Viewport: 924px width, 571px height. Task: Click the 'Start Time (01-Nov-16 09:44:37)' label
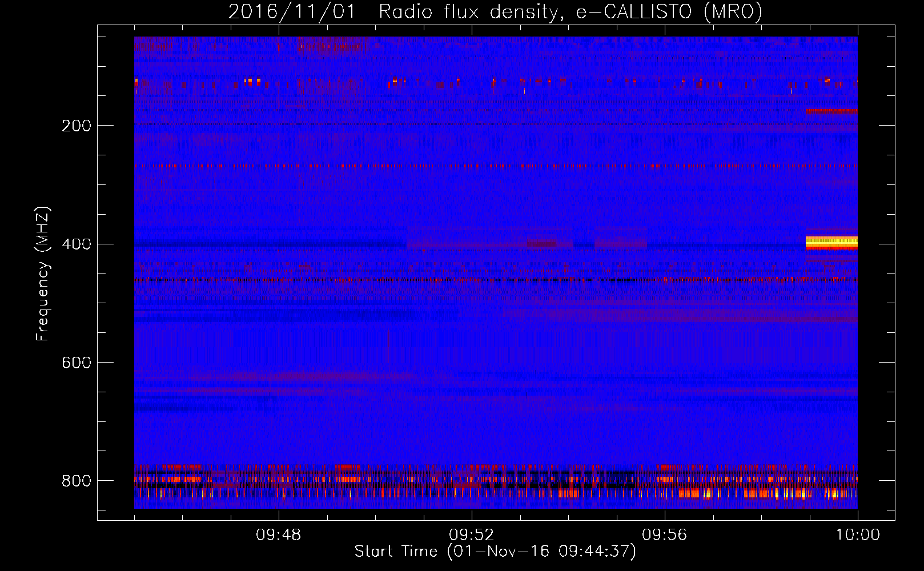pos(495,552)
